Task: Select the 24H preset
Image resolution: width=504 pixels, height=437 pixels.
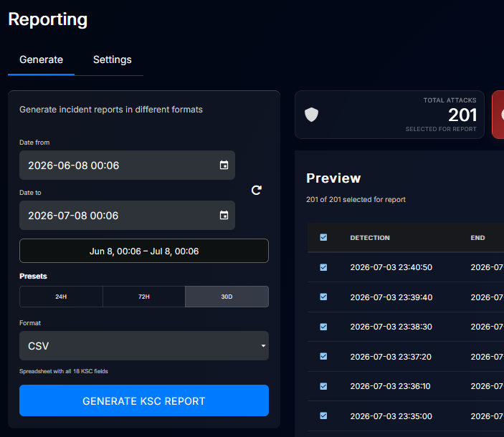Action: click(x=61, y=297)
